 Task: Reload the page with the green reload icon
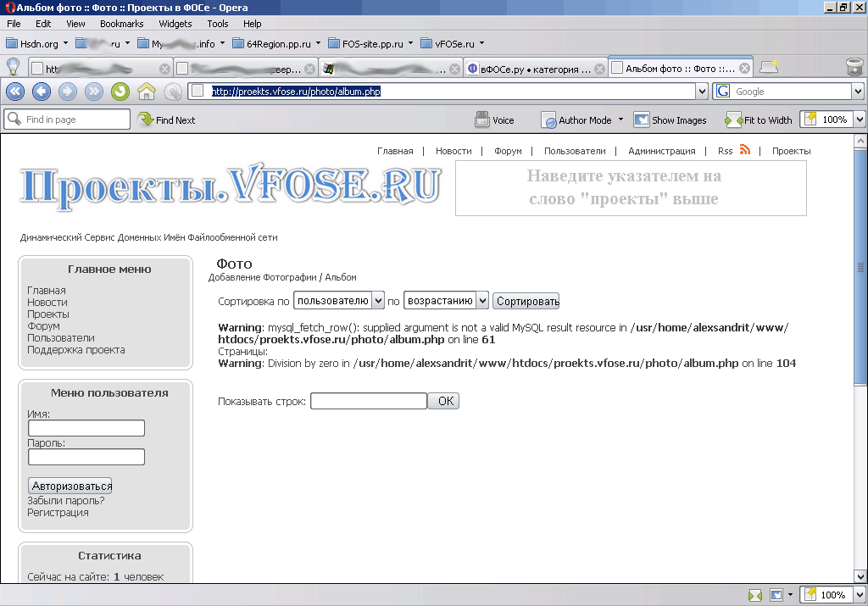pyautogui.click(x=120, y=92)
